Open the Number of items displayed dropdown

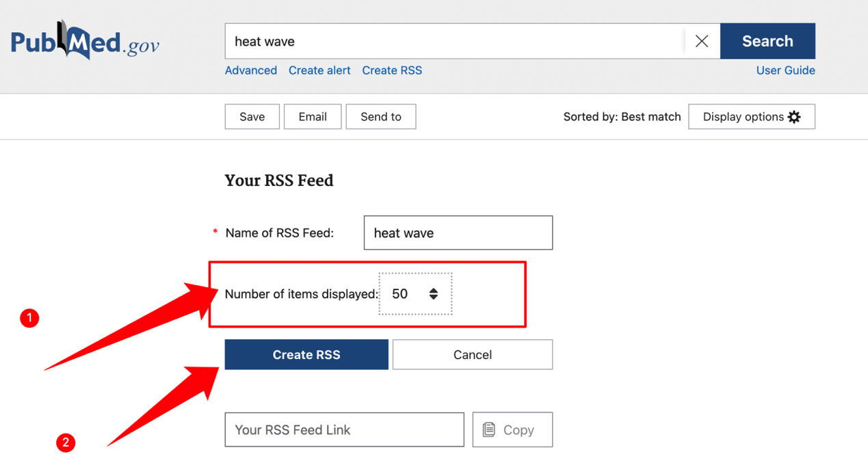click(415, 294)
